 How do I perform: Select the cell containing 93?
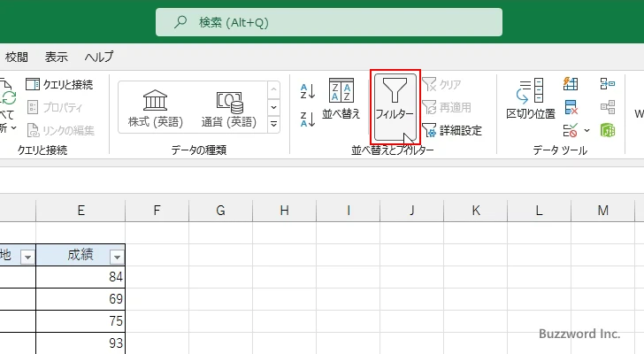(x=80, y=342)
